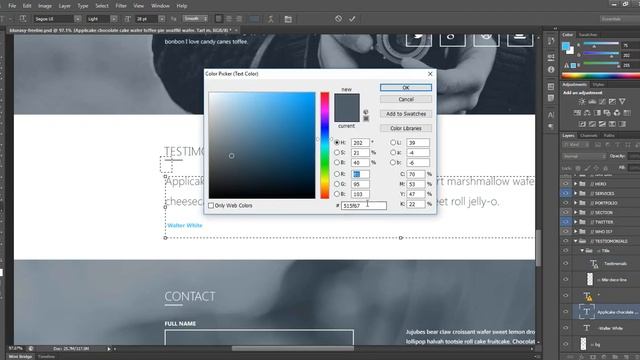Select the H hue radio button
Image resolution: width=640 pixels, height=360 pixels.
click(x=337, y=142)
